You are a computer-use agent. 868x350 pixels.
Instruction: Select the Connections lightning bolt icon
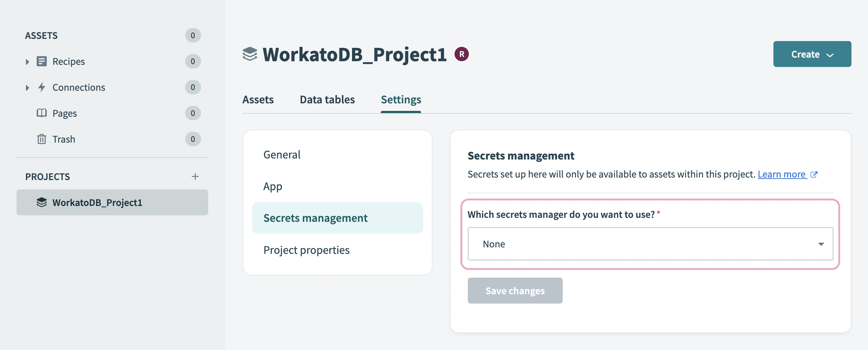(42, 87)
